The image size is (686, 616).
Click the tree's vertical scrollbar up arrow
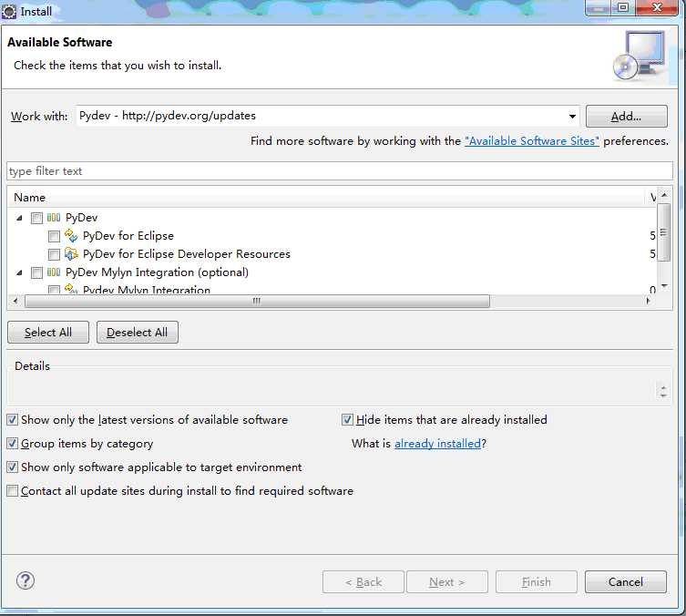[664, 195]
